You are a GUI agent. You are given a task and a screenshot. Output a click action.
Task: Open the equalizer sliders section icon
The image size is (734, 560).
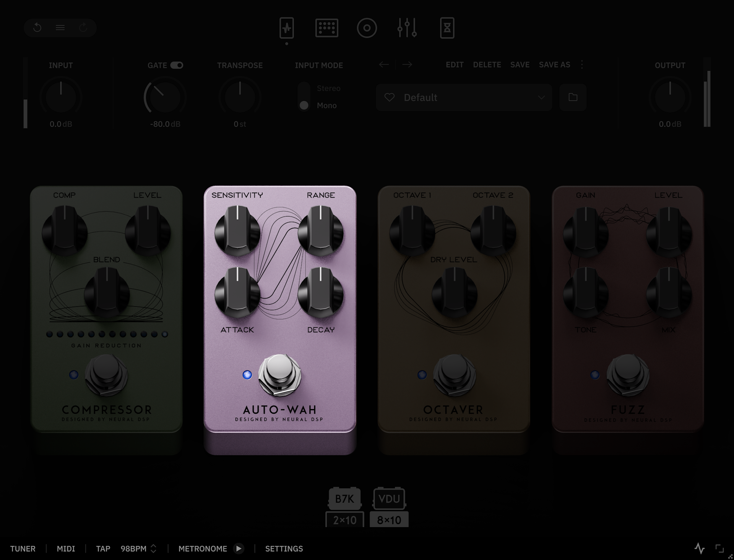tap(407, 28)
